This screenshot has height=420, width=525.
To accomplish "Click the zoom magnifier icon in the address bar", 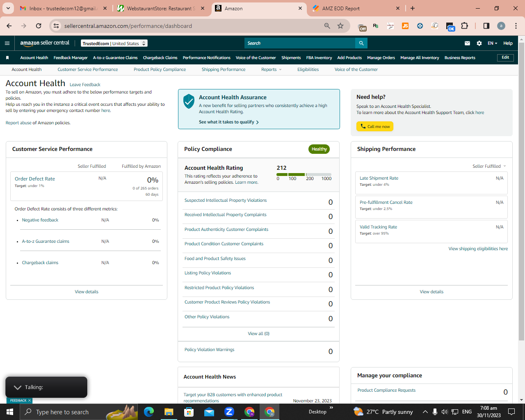I will (327, 26).
